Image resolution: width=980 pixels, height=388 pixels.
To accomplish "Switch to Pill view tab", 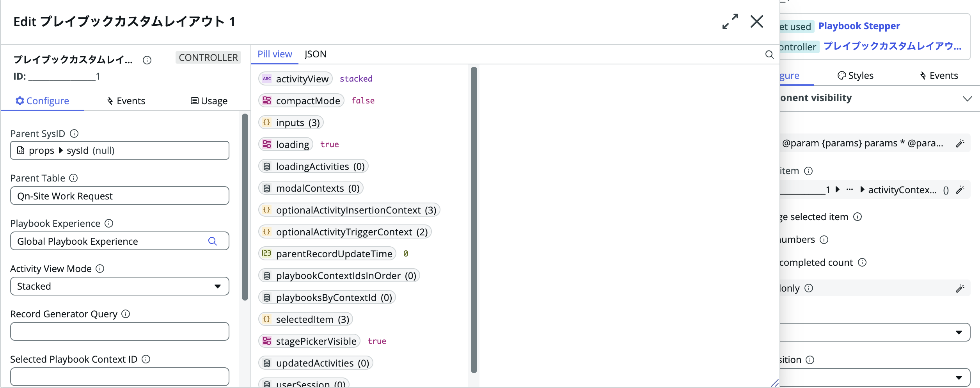I will pyautogui.click(x=275, y=54).
